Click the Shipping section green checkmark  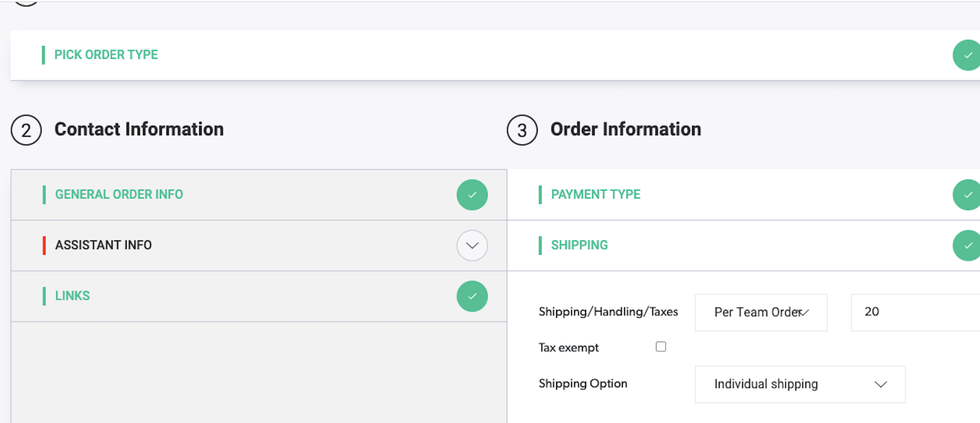[x=967, y=245]
